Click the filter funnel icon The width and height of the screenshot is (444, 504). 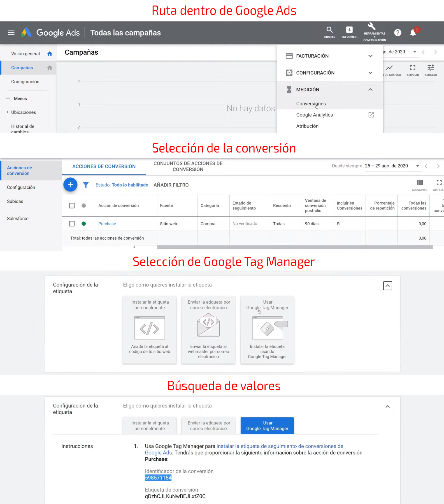pyautogui.click(x=86, y=185)
